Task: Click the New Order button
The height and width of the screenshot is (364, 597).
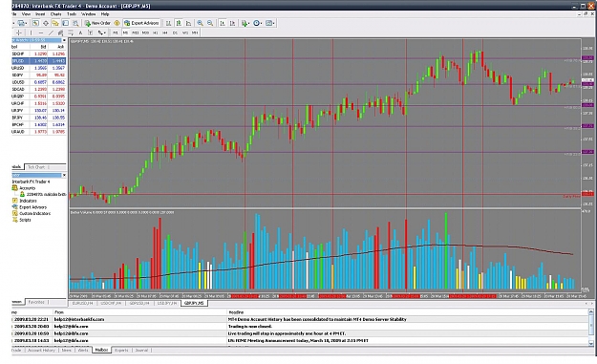Action: [97, 23]
